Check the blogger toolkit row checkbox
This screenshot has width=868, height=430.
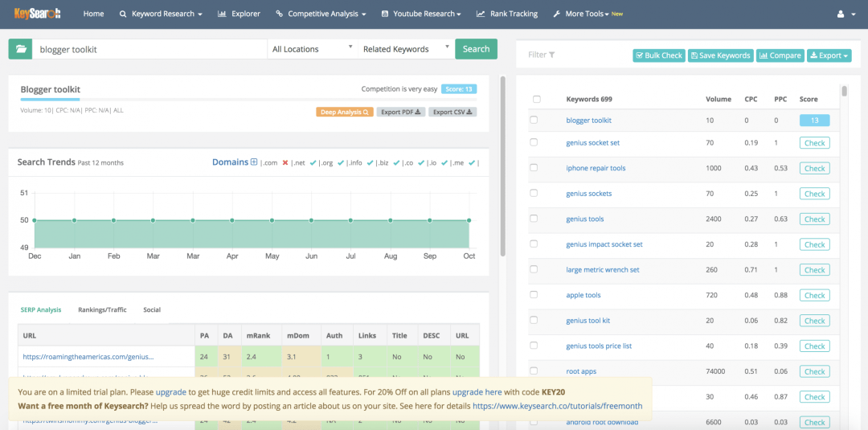tap(534, 120)
